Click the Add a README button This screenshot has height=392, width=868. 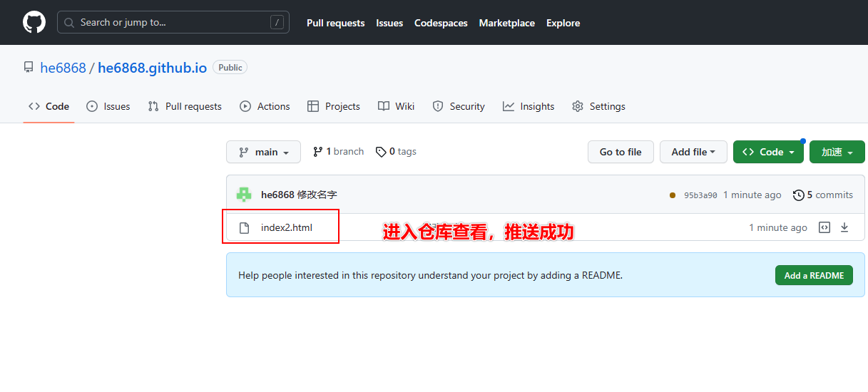pyautogui.click(x=814, y=275)
